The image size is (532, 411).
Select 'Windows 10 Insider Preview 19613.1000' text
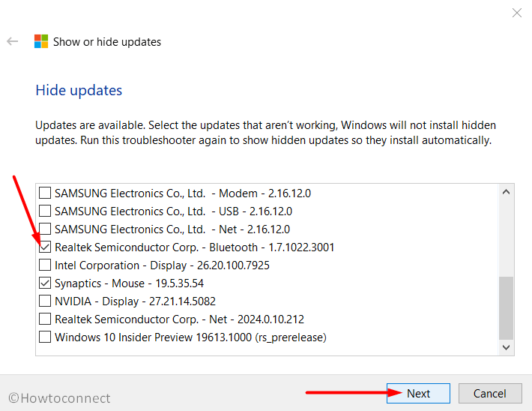pos(154,337)
